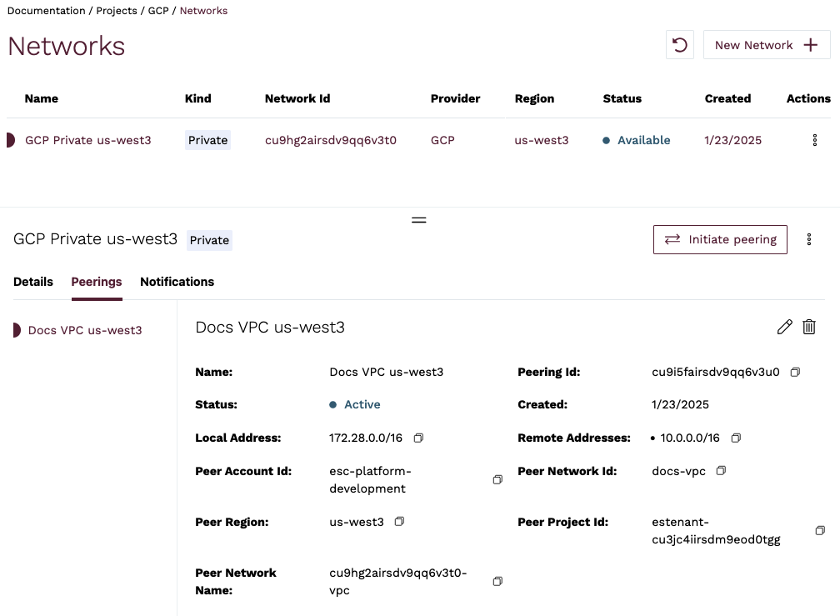
Task: Copy the Peer Network Id docs-vpc
Action: (722, 471)
